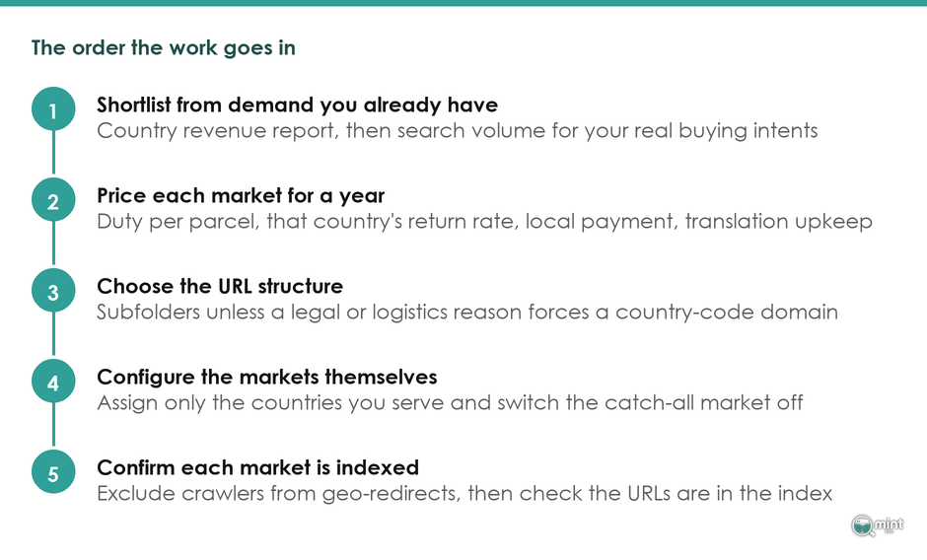Viewport: 927px width, 560px height.
Task: Click the 'Assign only the countries' description text
Action: point(450,402)
